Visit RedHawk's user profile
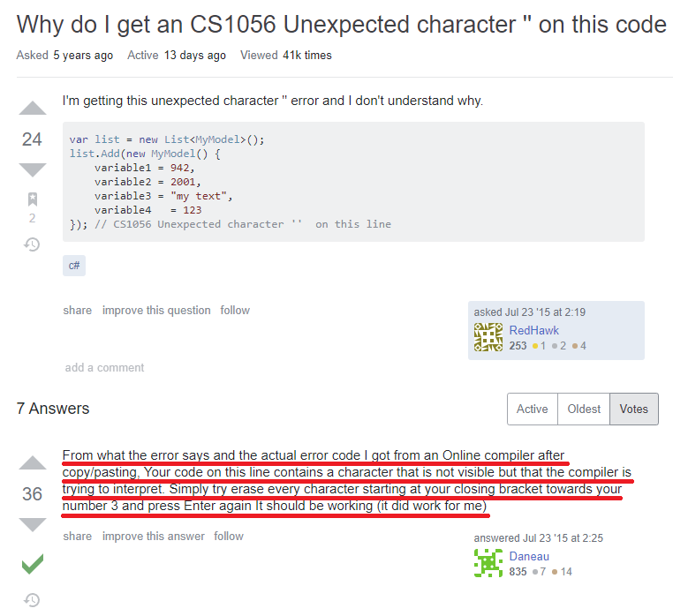The image size is (673, 616). pyautogui.click(x=534, y=330)
